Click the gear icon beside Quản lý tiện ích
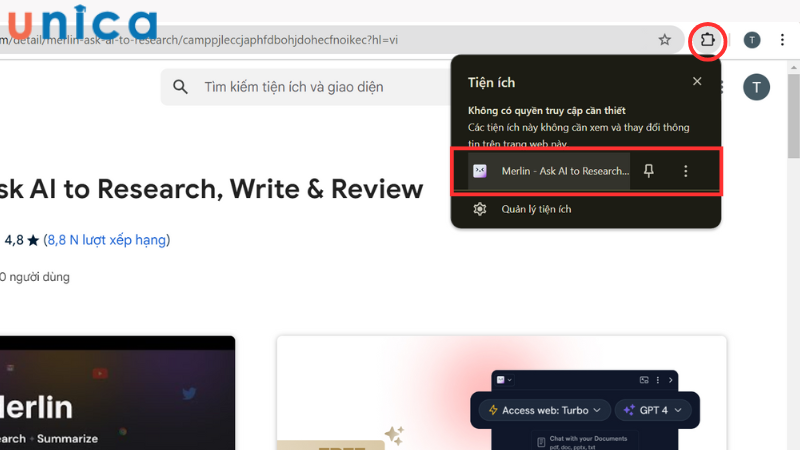This screenshot has width=800, height=450. (x=480, y=209)
